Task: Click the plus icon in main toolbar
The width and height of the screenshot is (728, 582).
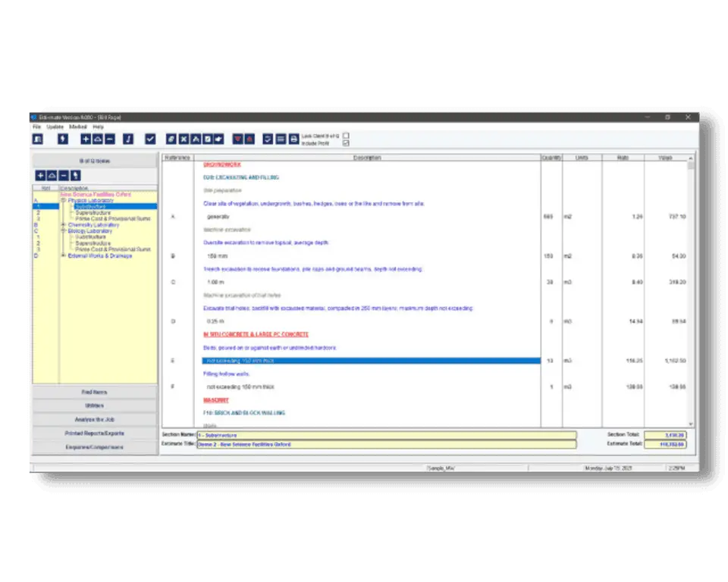Action: click(x=86, y=139)
